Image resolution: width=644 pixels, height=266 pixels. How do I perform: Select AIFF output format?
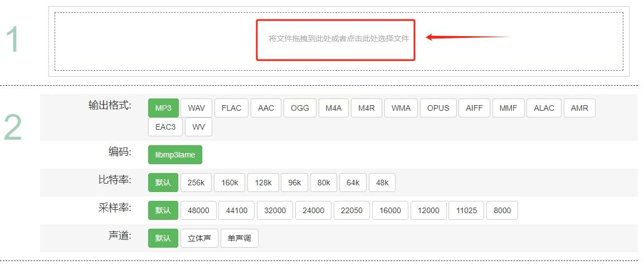pyautogui.click(x=475, y=108)
